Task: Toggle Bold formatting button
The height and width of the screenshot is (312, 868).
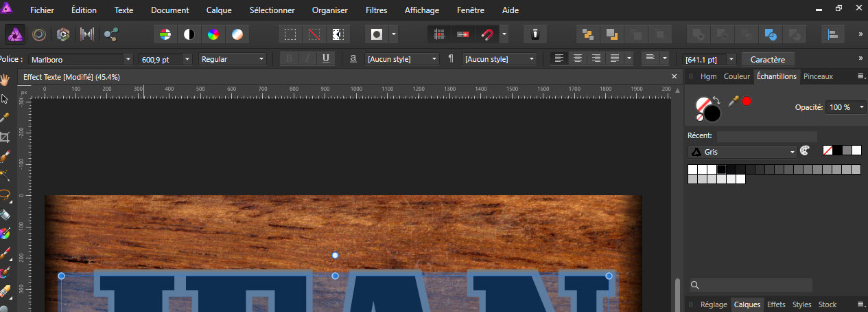Action: (290, 59)
